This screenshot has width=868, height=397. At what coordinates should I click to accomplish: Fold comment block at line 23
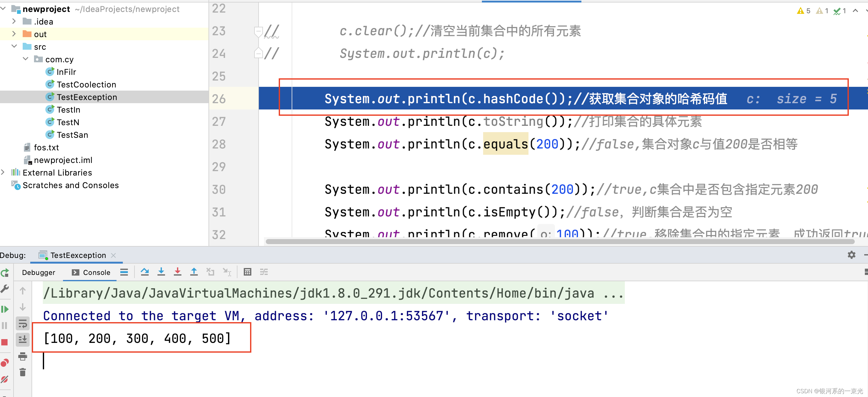(259, 32)
